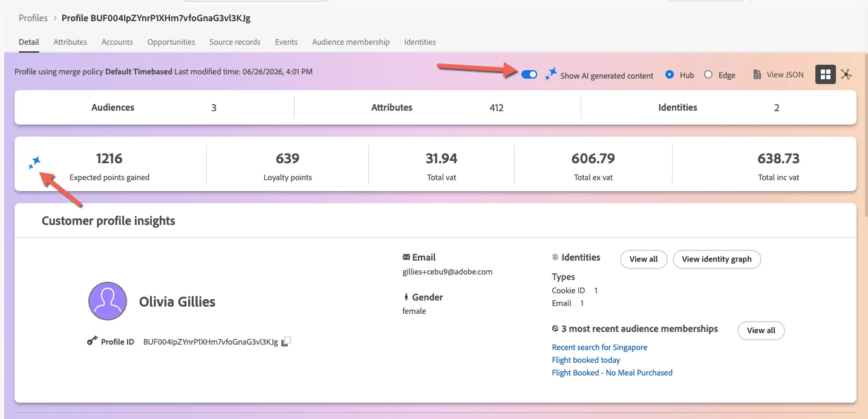Open Recent search for Singapore audience
The height and width of the screenshot is (419, 868).
(599, 348)
